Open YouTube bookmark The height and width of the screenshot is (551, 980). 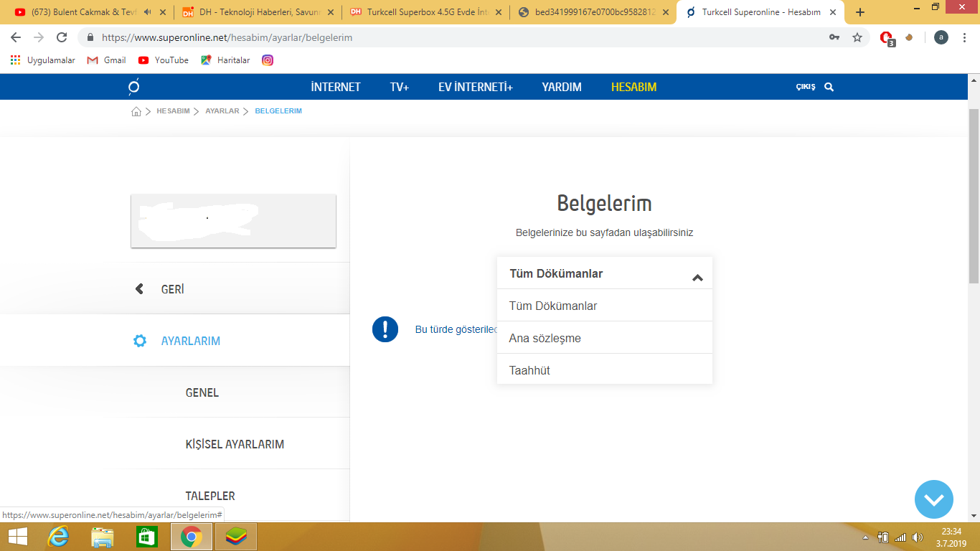[163, 60]
